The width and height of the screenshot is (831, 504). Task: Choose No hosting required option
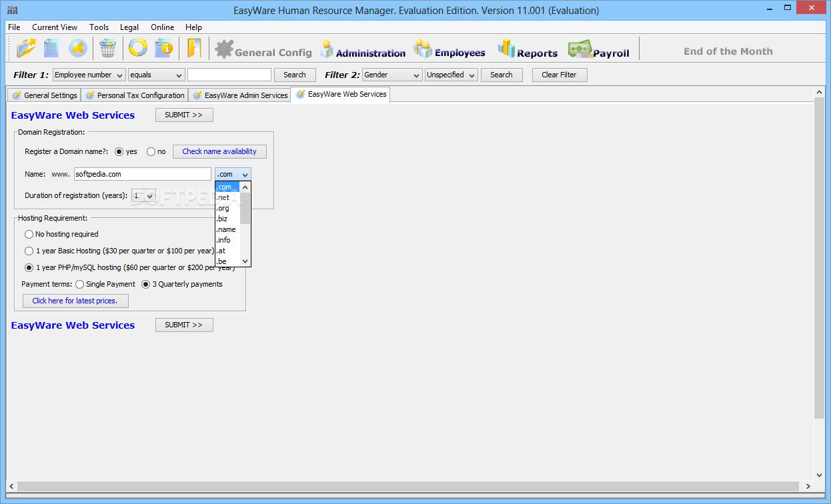(29, 234)
